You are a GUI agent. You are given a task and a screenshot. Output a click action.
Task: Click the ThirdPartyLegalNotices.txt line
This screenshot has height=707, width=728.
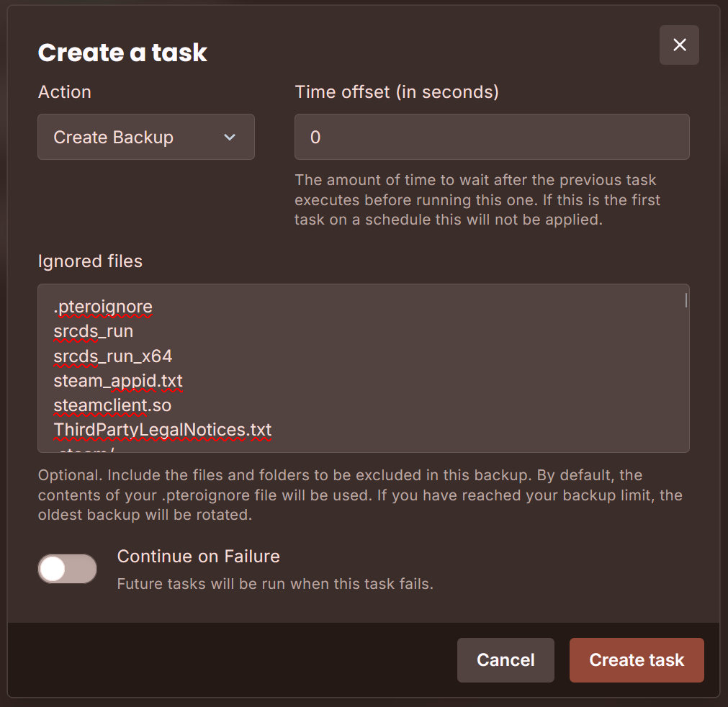click(163, 430)
